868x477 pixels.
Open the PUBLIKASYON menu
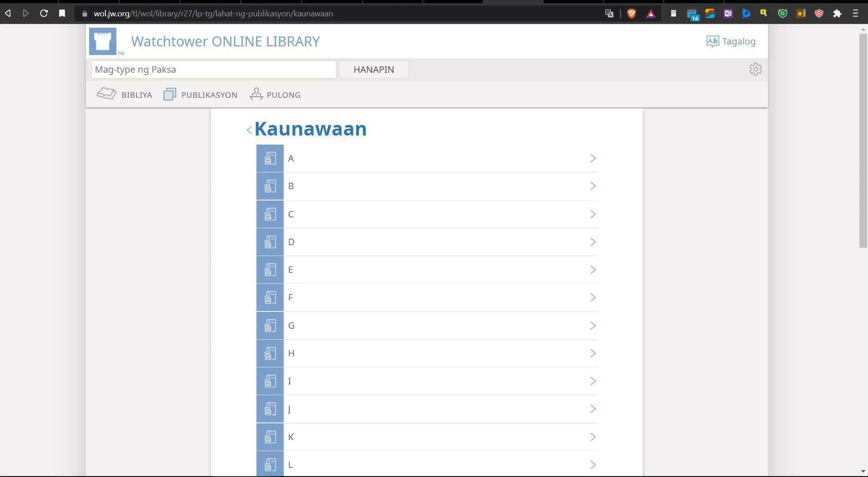(201, 94)
